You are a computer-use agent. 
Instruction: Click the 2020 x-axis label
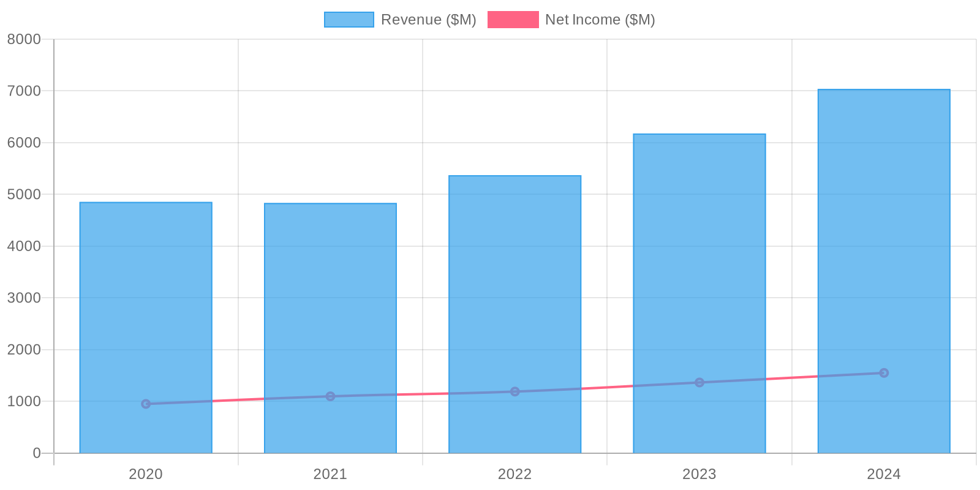[146, 474]
